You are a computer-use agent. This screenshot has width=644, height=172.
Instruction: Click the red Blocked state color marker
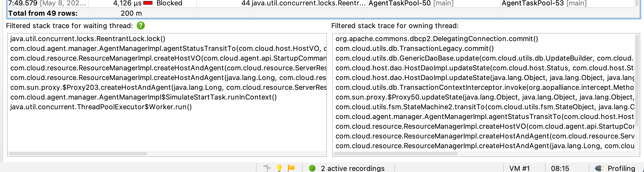(x=148, y=3)
